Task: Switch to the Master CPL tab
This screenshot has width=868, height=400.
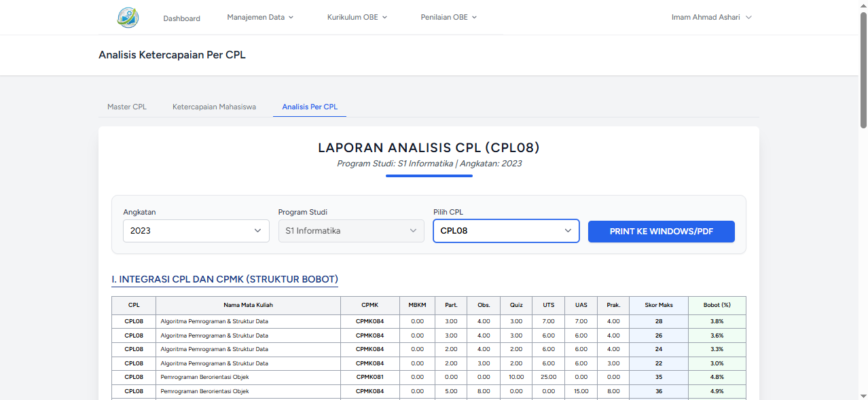Action: tap(127, 107)
